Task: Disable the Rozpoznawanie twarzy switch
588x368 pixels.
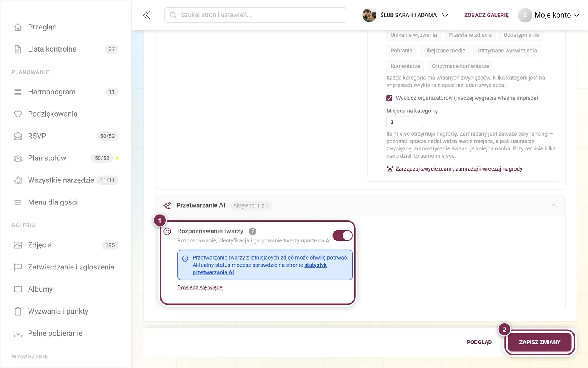Action: point(343,236)
